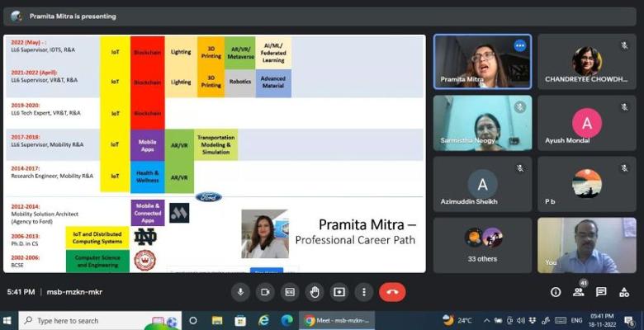Viewport: 644px width, 330px height.
Task: Open the meeting details info icon
Action: tap(556, 292)
